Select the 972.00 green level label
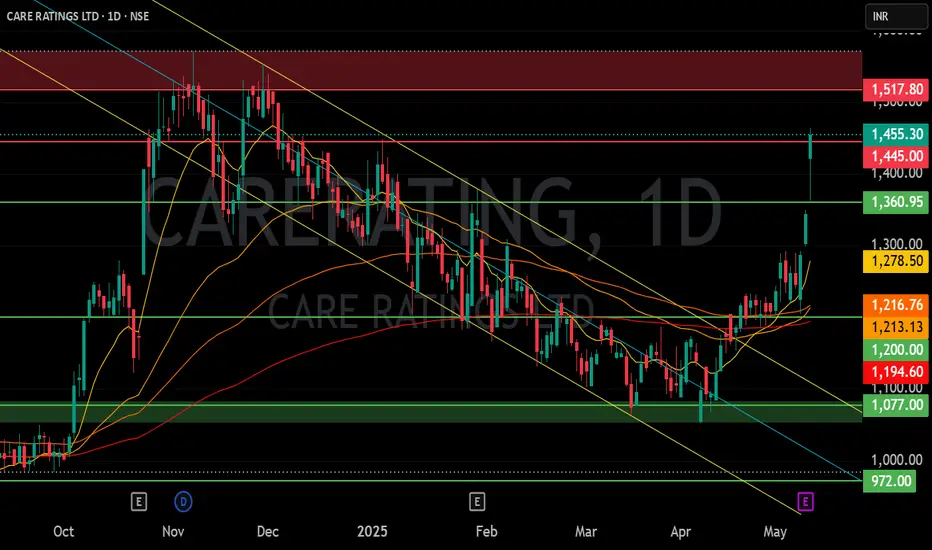The width and height of the screenshot is (932, 550). [x=890, y=480]
